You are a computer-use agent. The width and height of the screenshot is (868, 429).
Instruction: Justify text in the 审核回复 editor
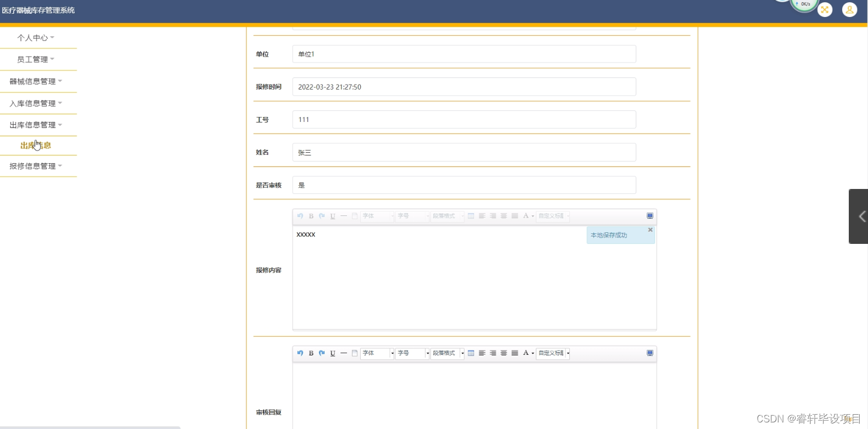point(515,353)
